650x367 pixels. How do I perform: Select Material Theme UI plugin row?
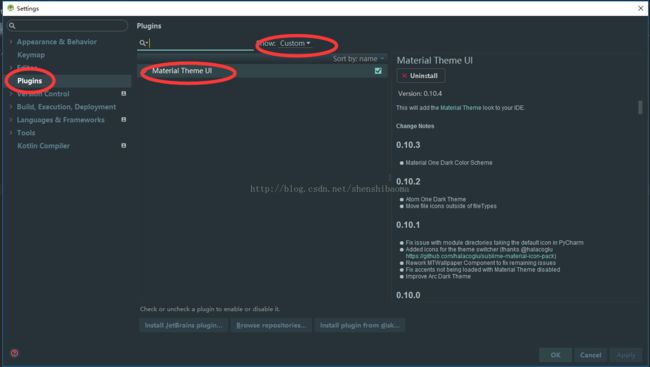point(262,71)
